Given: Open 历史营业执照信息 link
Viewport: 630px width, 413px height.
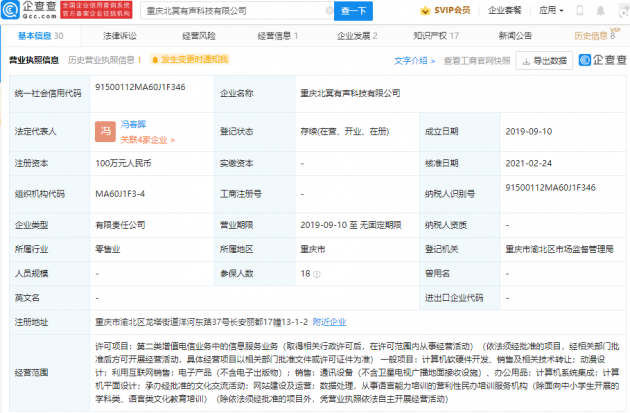Looking at the screenshot, I should click(104, 60).
